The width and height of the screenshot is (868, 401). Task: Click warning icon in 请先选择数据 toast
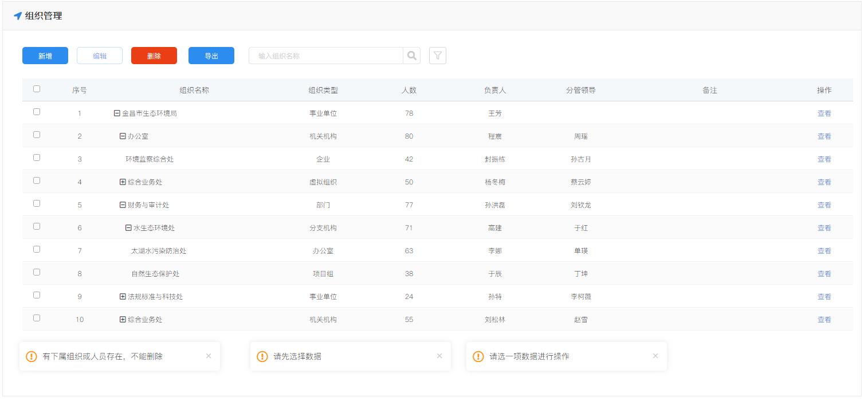coord(262,356)
